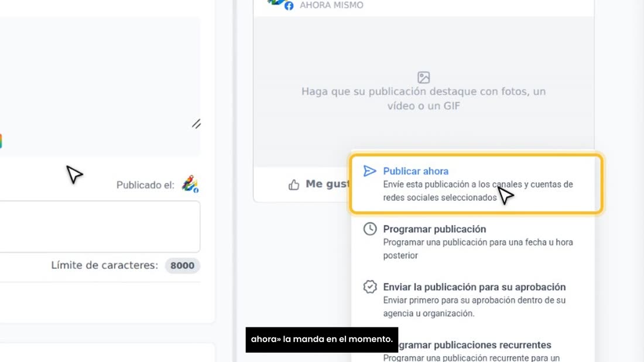Click the AHORA MISMO timestamp text
The height and width of the screenshot is (362, 644).
coord(331,5)
